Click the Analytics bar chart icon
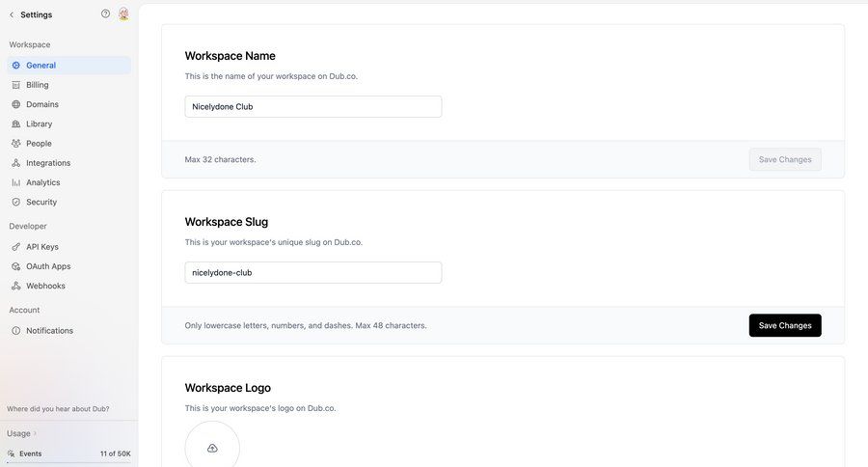The image size is (868, 467). pos(16,182)
